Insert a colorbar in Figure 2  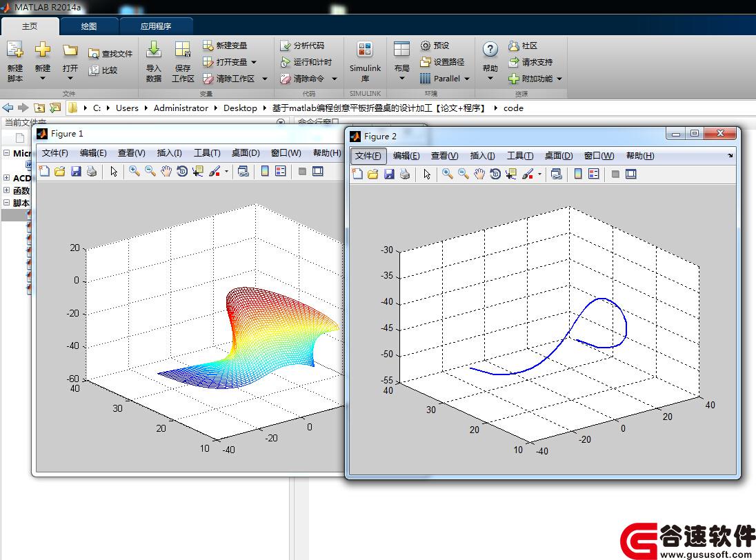point(578,174)
